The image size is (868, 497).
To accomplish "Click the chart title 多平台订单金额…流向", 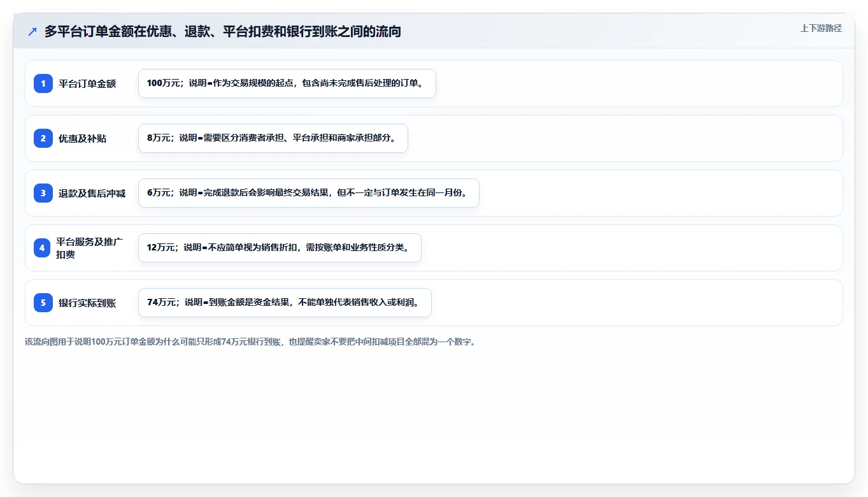I will tap(223, 31).
